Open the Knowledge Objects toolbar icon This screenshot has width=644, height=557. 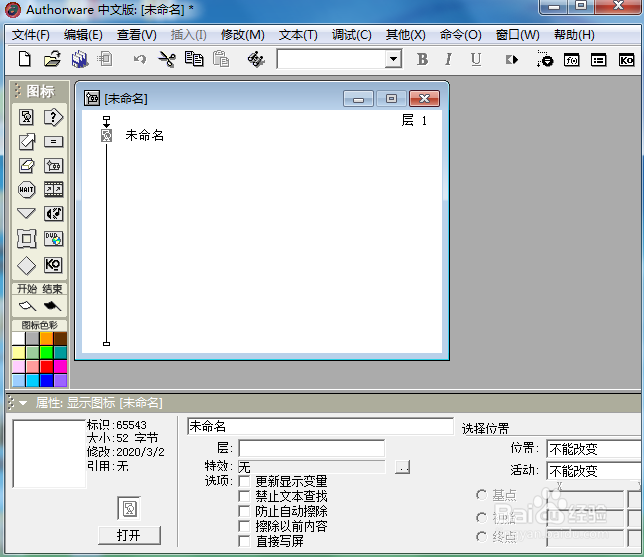point(626,60)
